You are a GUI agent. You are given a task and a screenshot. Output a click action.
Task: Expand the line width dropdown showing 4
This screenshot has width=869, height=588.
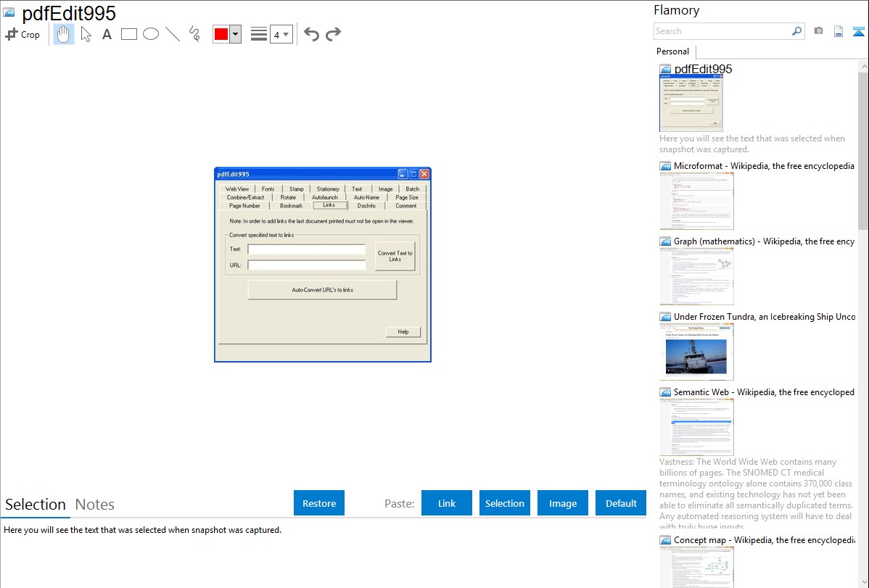(281, 34)
